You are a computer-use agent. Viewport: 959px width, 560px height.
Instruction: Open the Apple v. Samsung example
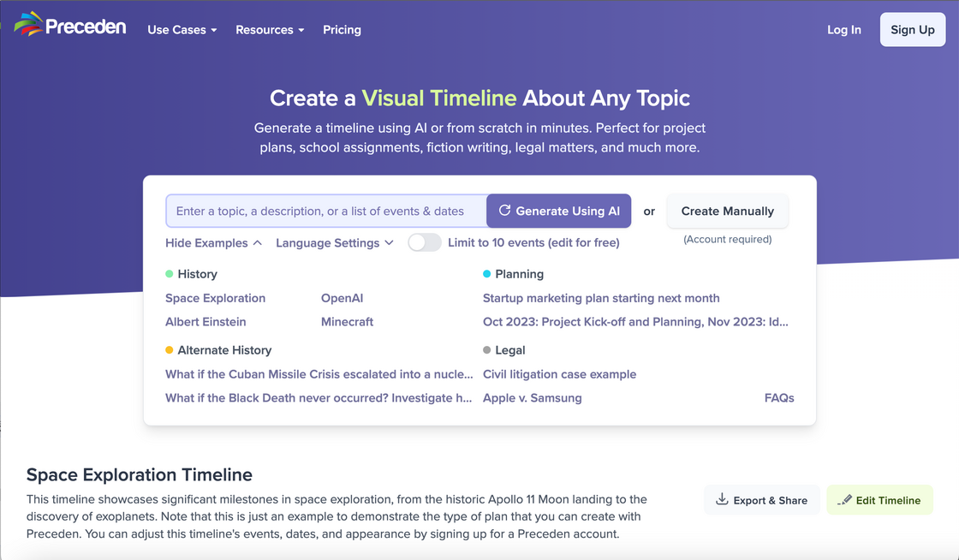532,398
